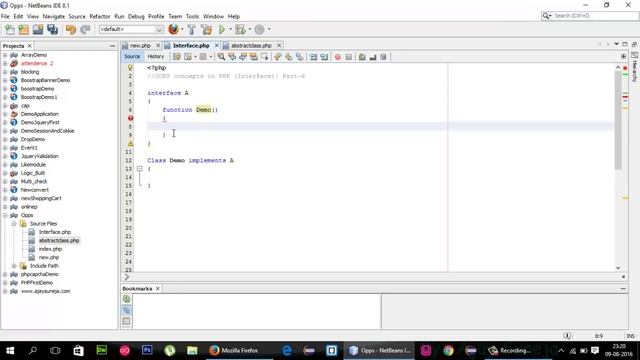Select the DemoApplication project

coord(40,114)
